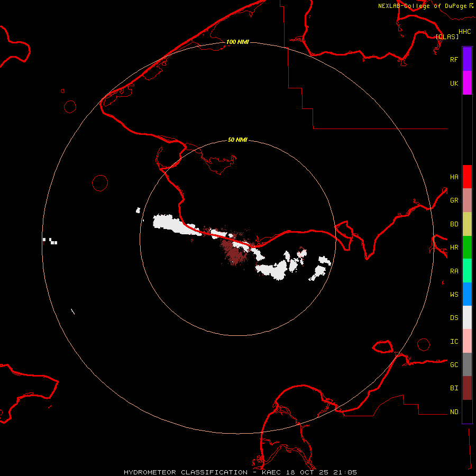Click the HYDROMETEOR CLASSIFICATION title text
476x476 pixels.
(x=186, y=472)
